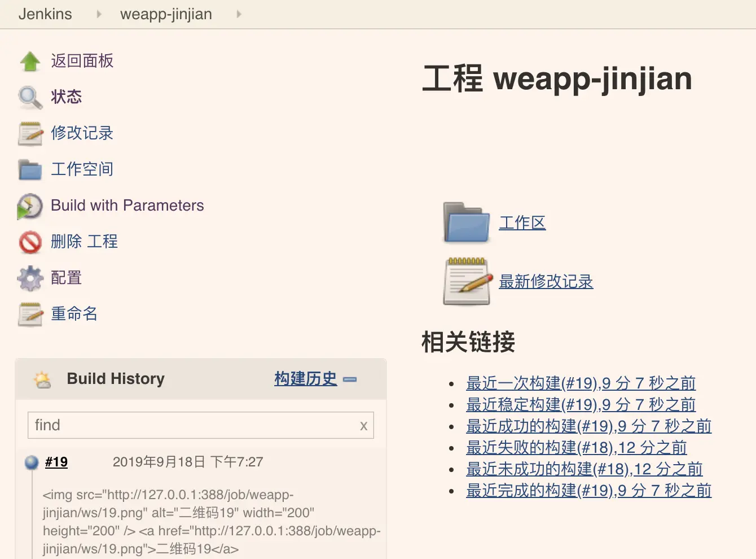Open the 构建历史 trend link
The width and height of the screenshot is (756, 559).
306,378
